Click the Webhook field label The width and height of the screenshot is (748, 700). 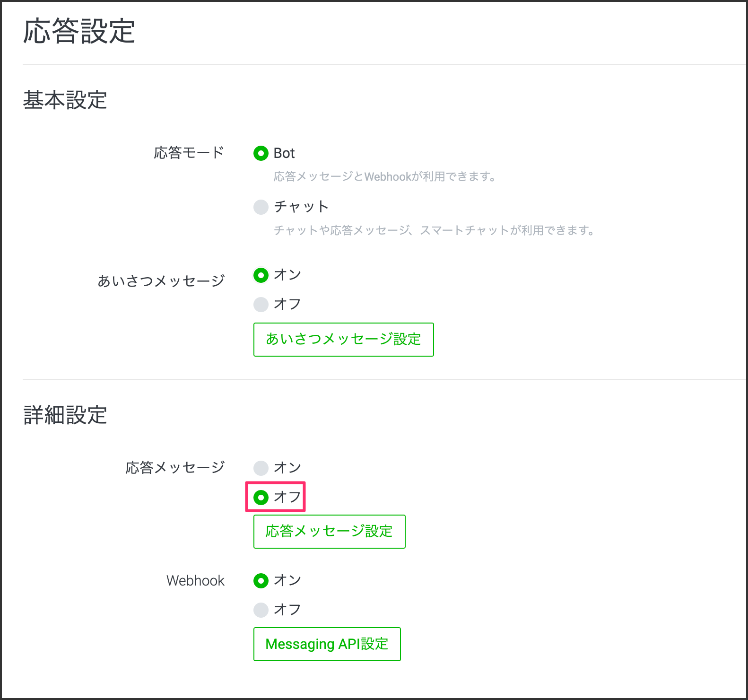tap(195, 581)
